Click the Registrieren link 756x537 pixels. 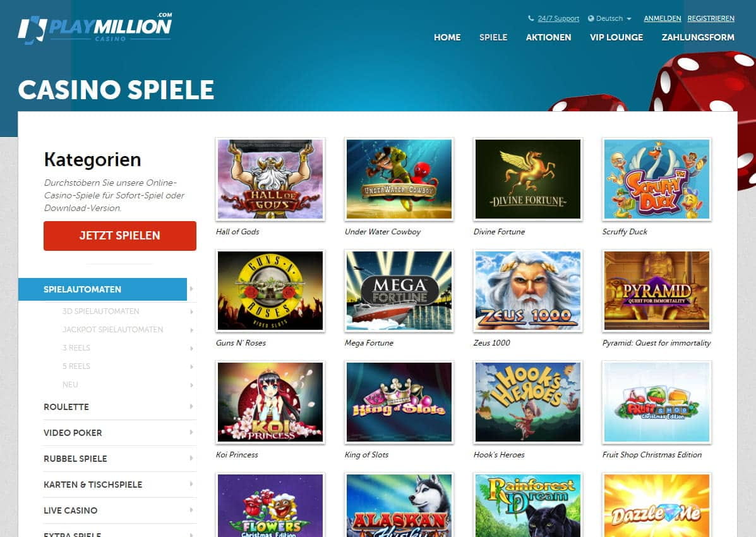point(711,18)
